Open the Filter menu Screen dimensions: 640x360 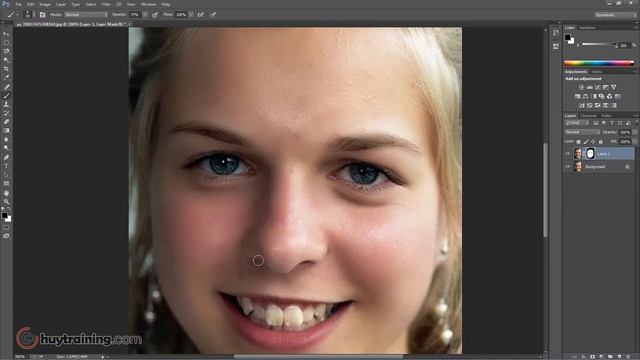pyautogui.click(x=106, y=4)
